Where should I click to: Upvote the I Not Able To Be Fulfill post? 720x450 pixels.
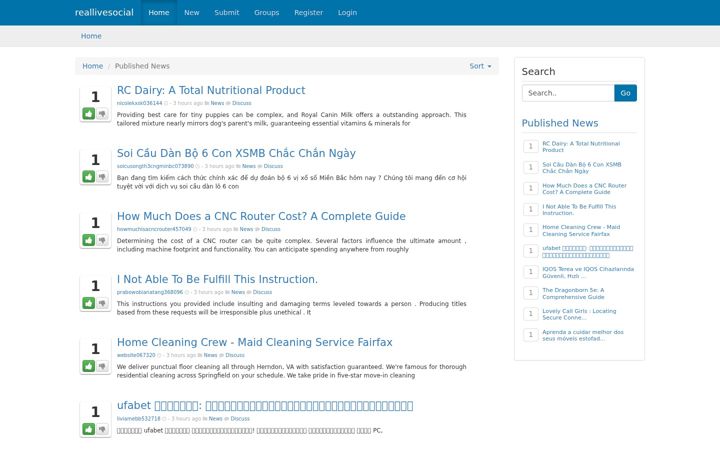click(x=89, y=303)
